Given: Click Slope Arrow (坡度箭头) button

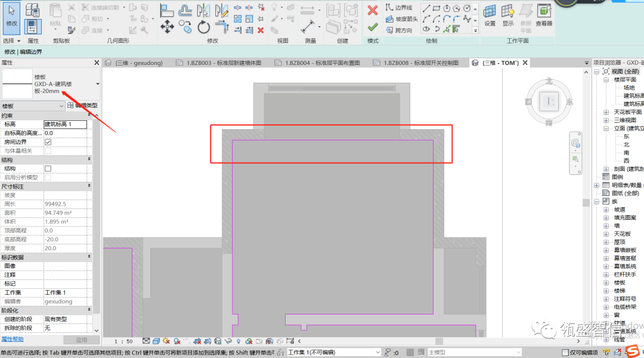Looking at the screenshot, I should (402, 19).
